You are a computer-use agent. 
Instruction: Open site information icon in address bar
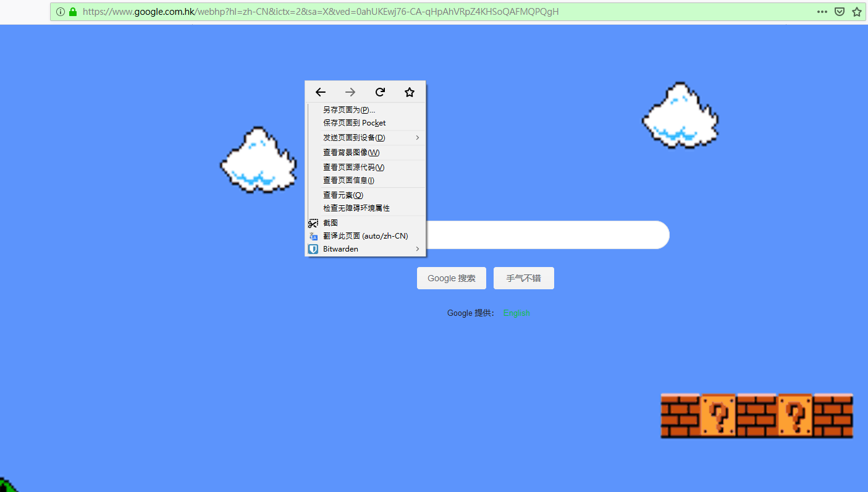pos(61,11)
